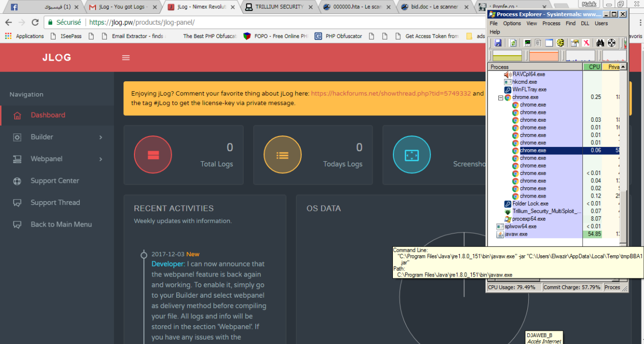Click the red Total Logs circle icon
Image resolution: width=644 pixels, height=344 pixels.
tap(153, 155)
